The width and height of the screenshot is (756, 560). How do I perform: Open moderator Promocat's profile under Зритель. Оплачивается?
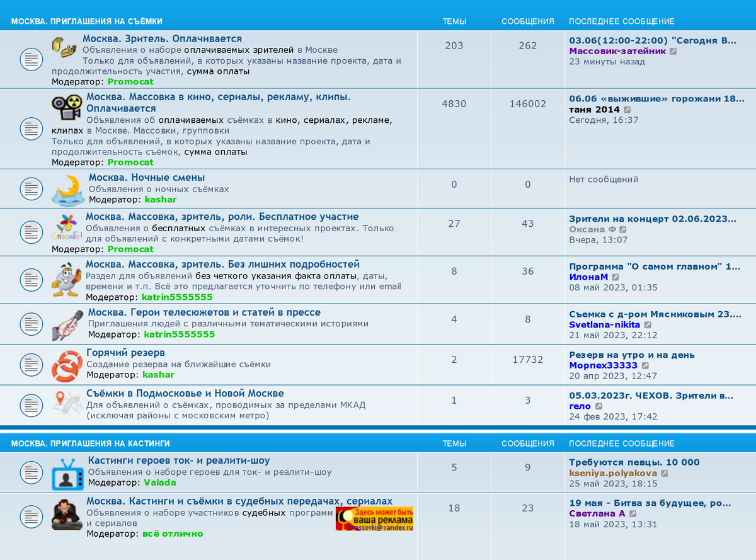[x=130, y=82]
